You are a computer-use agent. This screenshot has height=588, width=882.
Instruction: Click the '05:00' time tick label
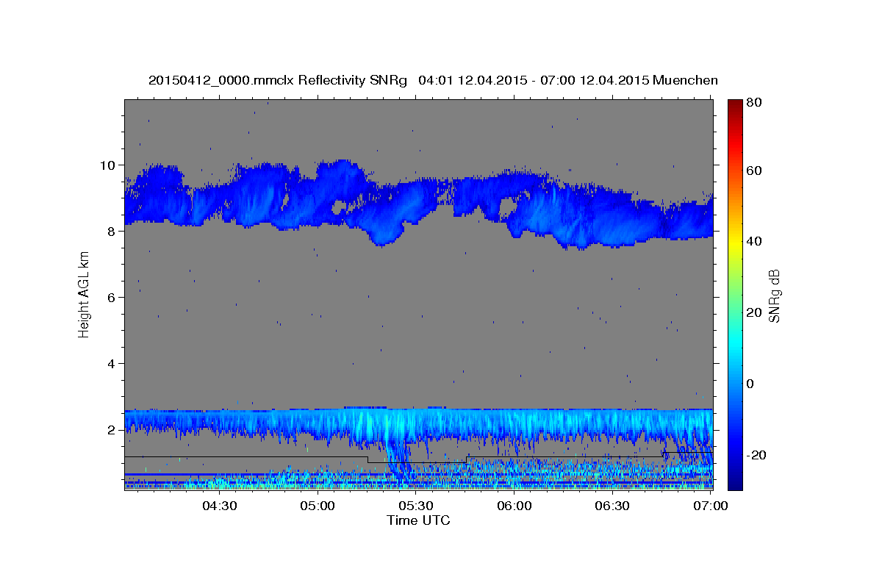pyautogui.click(x=318, y=505)
